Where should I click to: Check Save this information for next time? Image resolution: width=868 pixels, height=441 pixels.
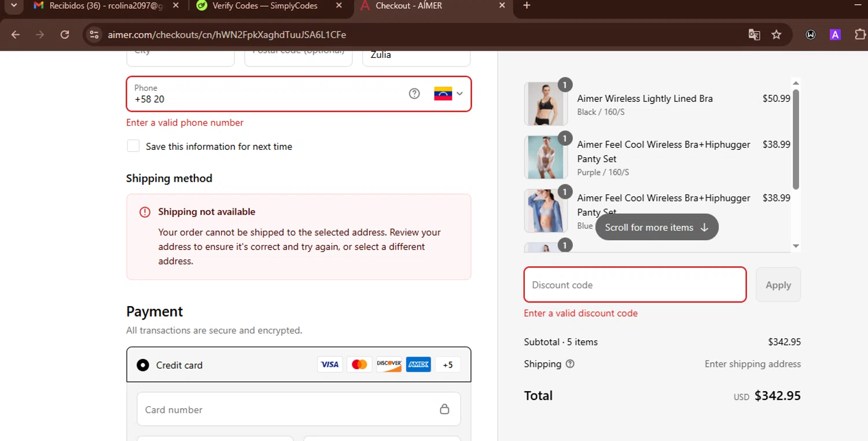[x=133, y=146]
